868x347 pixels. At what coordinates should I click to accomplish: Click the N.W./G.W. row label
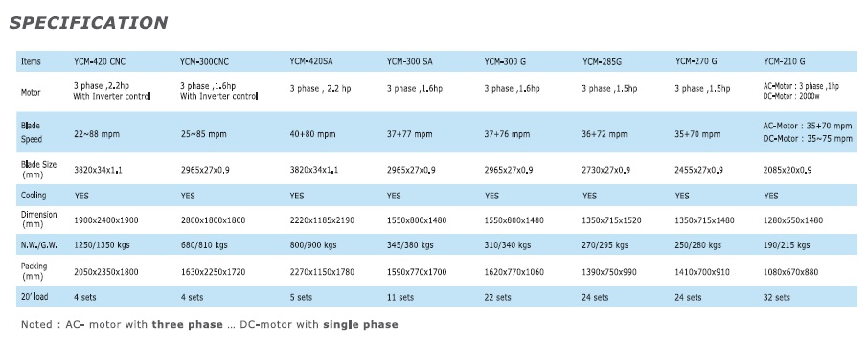40,244
